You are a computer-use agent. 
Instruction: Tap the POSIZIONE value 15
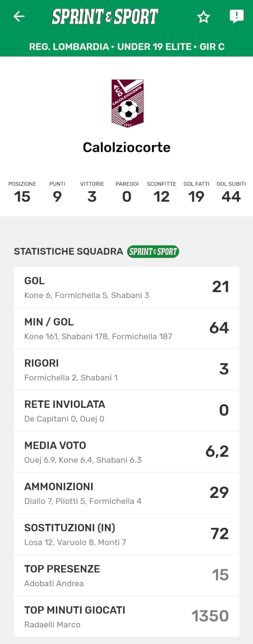point(22,197)
